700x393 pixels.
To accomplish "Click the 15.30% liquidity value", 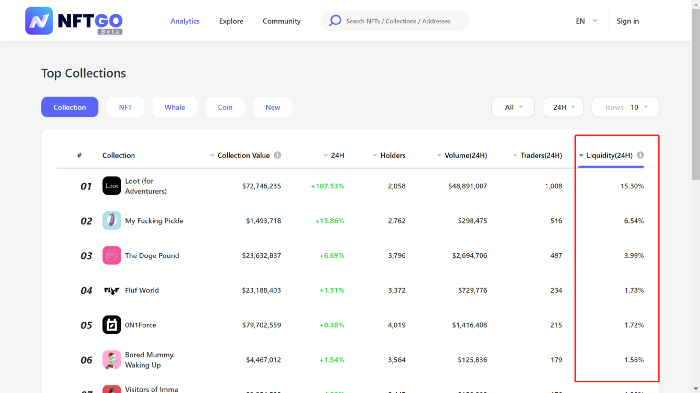I will tap(632, 186).
